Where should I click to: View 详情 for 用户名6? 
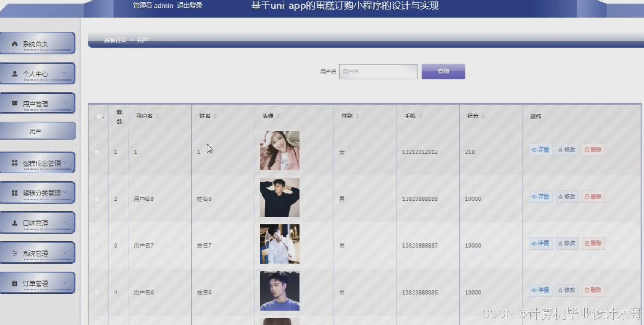tap(540, 290)
